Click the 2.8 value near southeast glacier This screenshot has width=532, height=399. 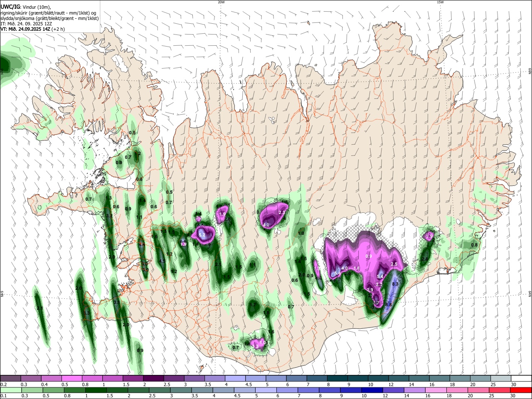click(424, 259)
